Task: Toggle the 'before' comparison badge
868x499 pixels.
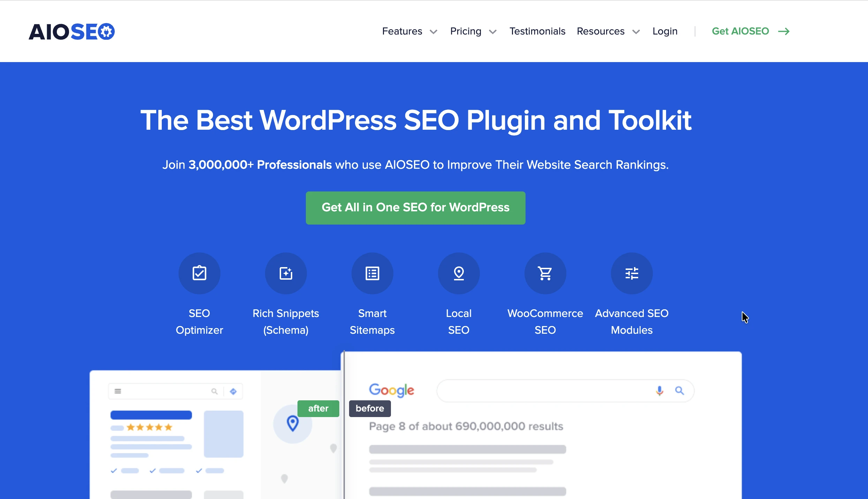Action: (x=369, y=408)
